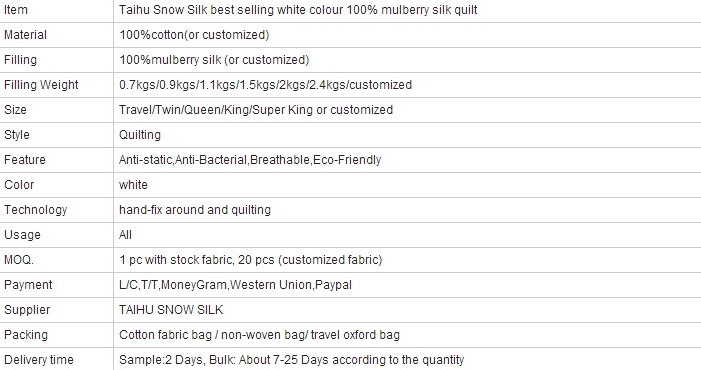Click the Filling Weight label
Image resolution: width=701 pixels, height=370 pixels.
[41, 85]
